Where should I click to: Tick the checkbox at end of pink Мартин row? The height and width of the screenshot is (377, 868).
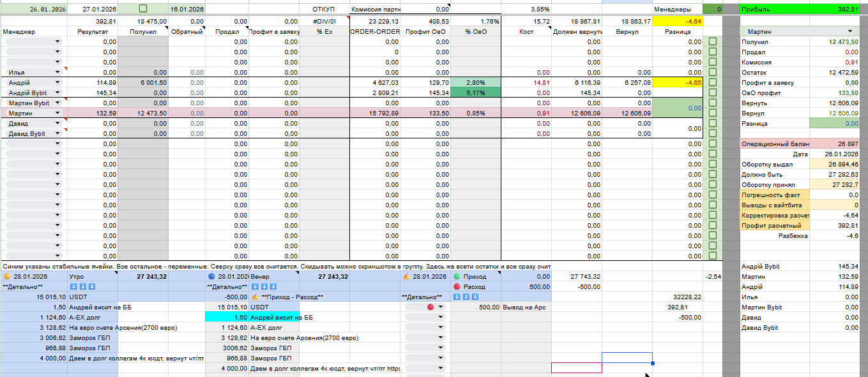pyautogui.click(x=712, y=113)
